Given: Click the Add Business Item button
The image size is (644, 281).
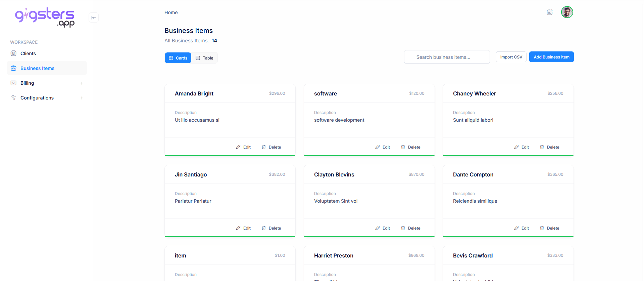Looking at the screenshot, I should click(x=551, y=57).
